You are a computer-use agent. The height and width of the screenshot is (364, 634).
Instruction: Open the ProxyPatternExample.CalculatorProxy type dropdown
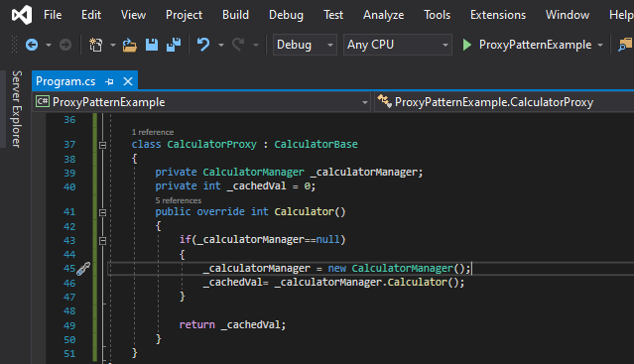coord(504,102)
